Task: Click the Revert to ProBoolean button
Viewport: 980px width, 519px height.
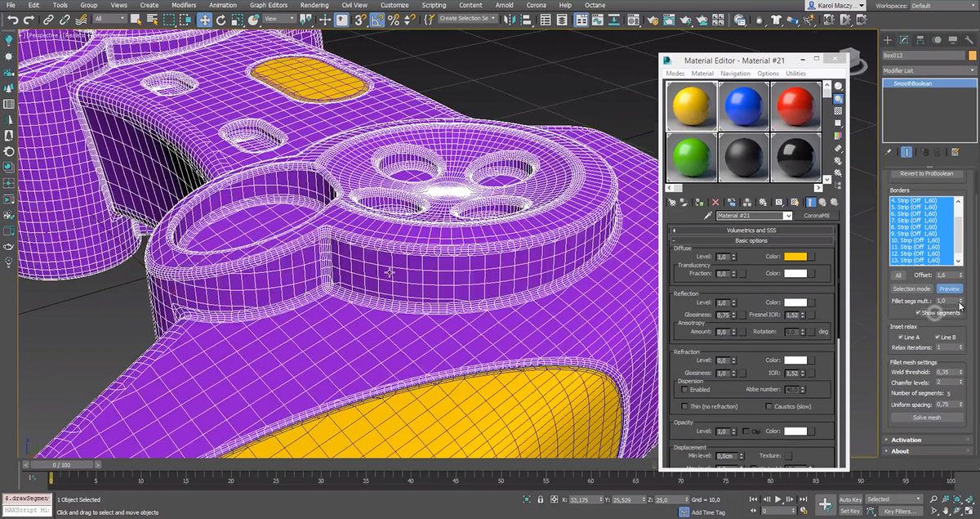Action: 927,174
